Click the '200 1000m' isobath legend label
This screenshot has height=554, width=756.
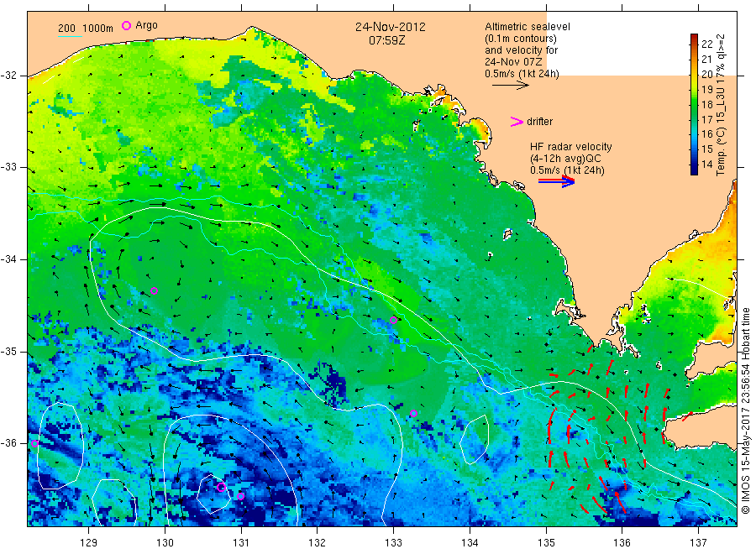(86, 29)
